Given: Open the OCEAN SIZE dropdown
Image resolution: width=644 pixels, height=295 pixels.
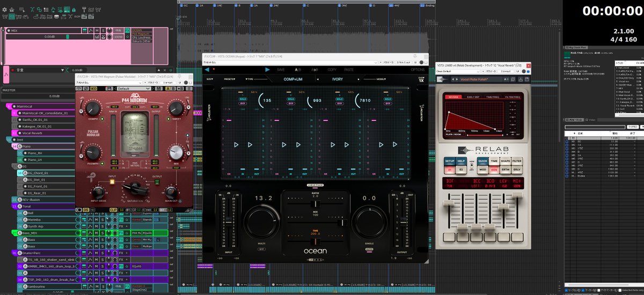Looking at the screenshot, I should tap(209, 79).
